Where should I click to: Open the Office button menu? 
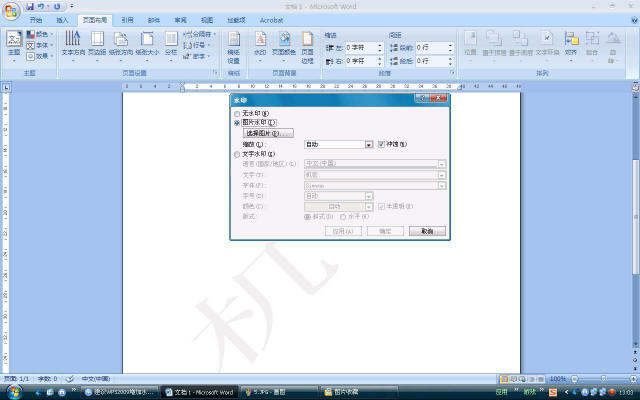[x=11, y=11]
